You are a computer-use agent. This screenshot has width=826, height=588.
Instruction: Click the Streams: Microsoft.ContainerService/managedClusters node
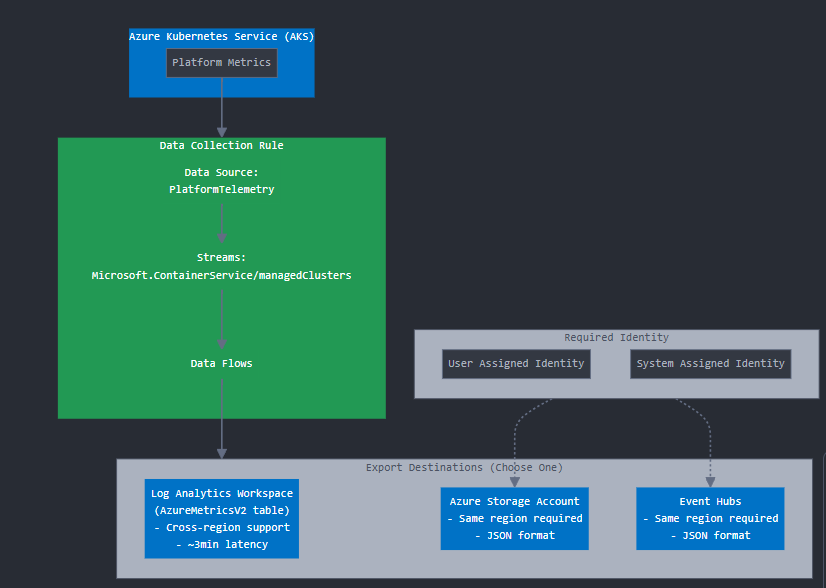(222, 266)
